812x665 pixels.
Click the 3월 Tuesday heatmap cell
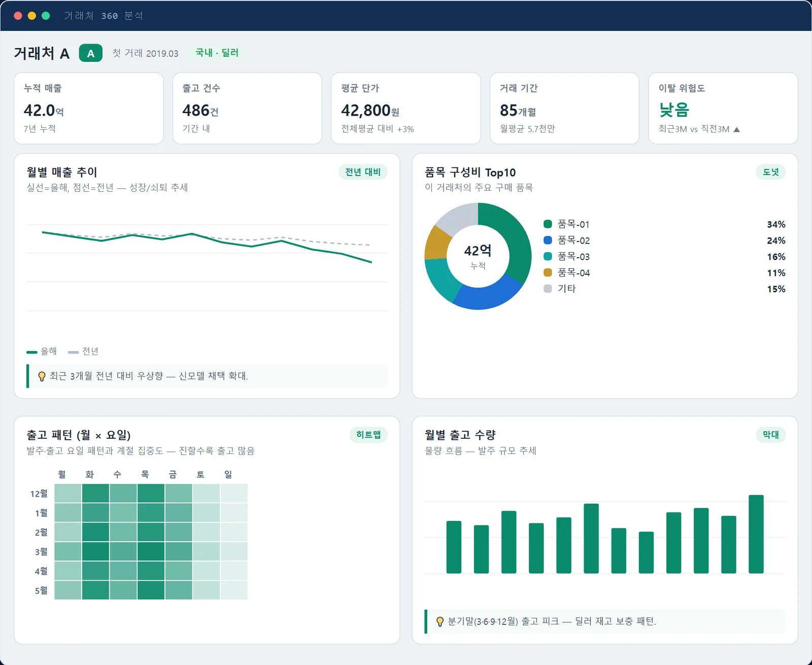coord(95,552)
